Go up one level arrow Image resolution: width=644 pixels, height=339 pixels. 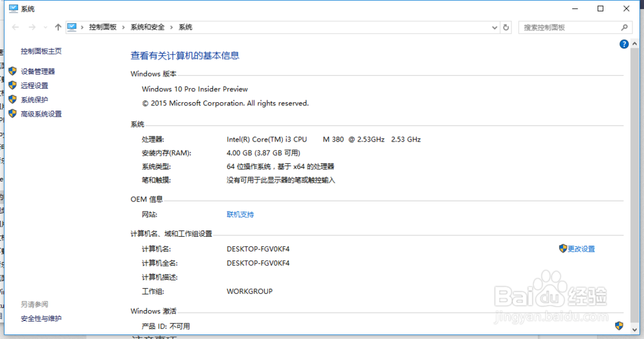click(58, 27)
